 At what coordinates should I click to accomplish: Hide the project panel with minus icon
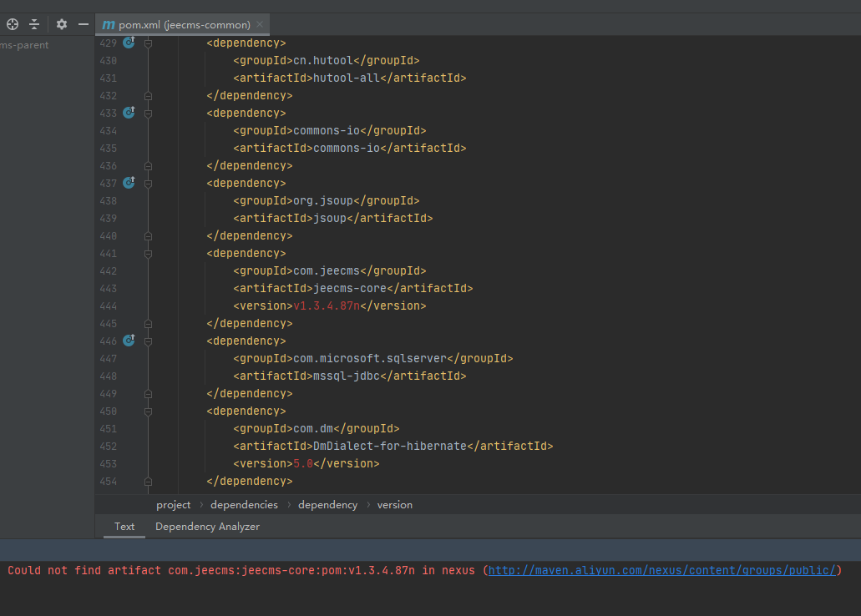click(x=83, y=24)
